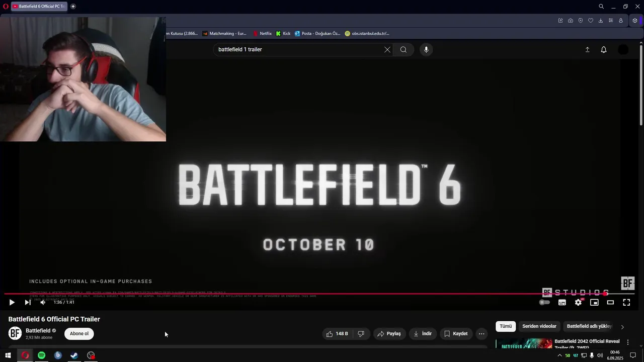Open Opera ad blocker shield icon
The height and width of the screenshot is (362, 644).
[x=581, y=21]
